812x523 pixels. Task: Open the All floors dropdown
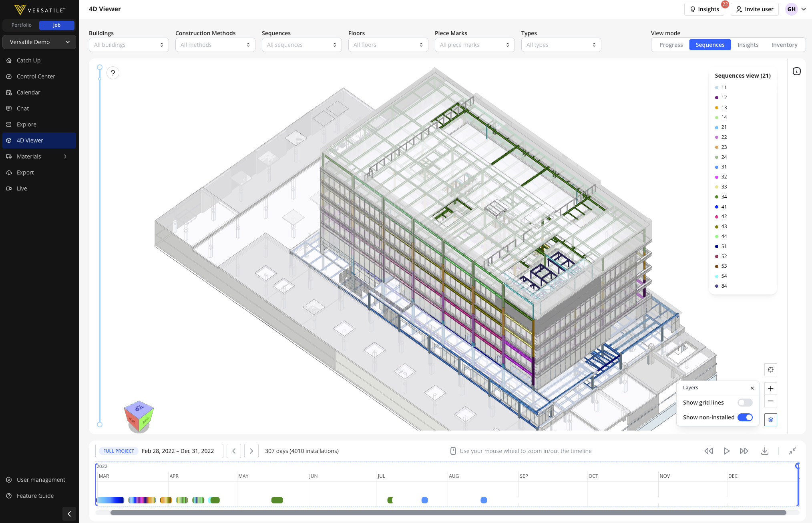coord(388,45)
